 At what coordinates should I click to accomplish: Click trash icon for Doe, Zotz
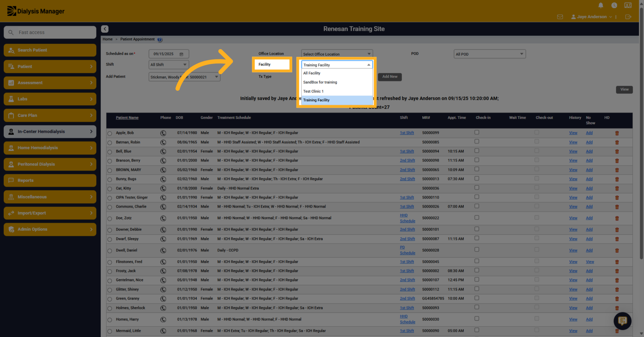pyautogui.click(x=617, y=218)
